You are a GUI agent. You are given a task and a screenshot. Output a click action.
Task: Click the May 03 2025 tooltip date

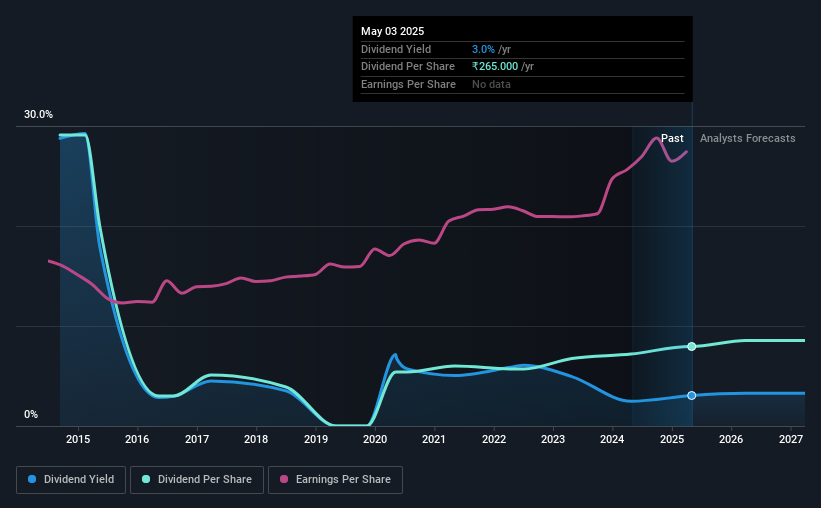coord(393,31)
